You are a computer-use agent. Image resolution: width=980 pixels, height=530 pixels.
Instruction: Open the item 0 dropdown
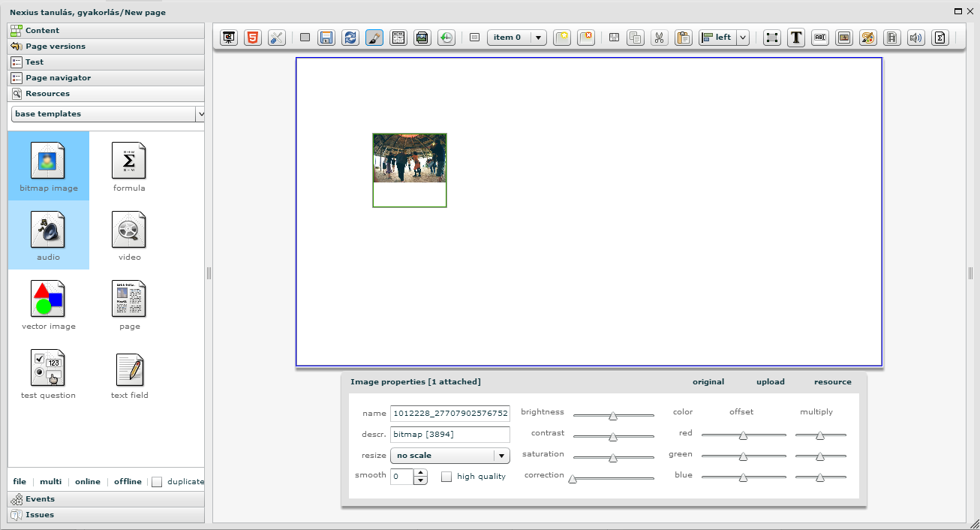pos(516,38)
